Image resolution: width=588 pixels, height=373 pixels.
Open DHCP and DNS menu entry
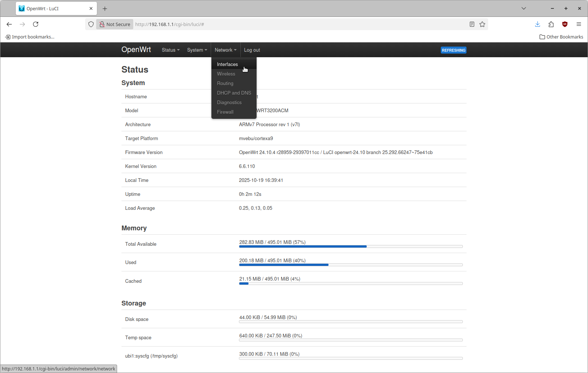pos(234,93)
